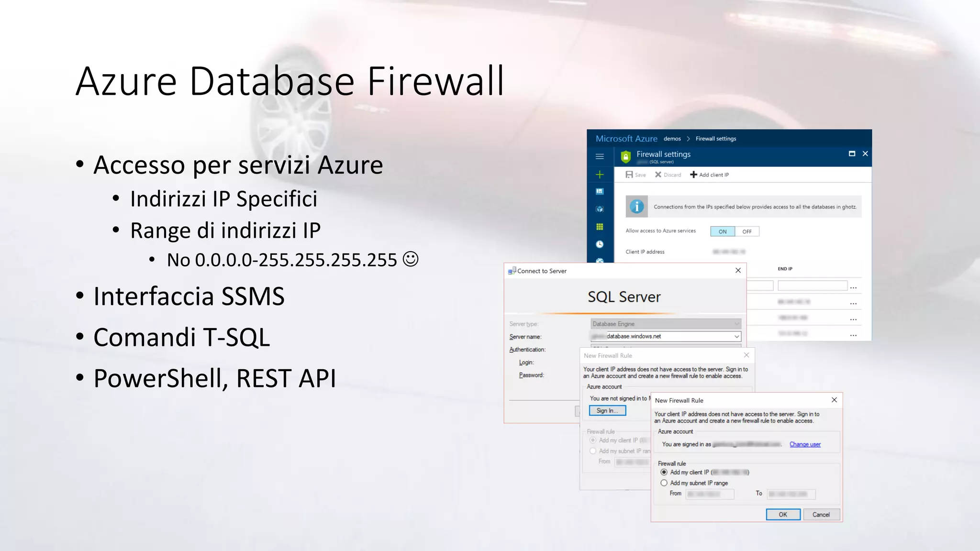Click the 'Allow access to Azure services' label

pos(660,231)
